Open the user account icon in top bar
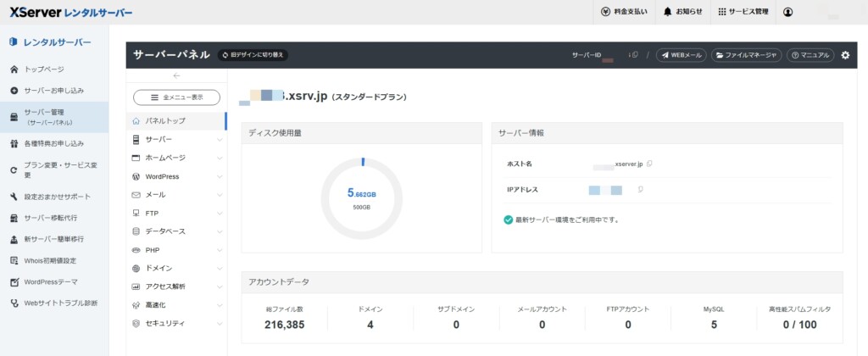 tap(787, 12)
